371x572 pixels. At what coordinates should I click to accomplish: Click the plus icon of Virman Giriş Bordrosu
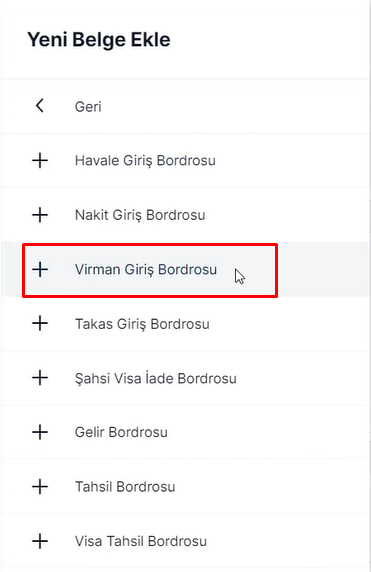[40, 269]
